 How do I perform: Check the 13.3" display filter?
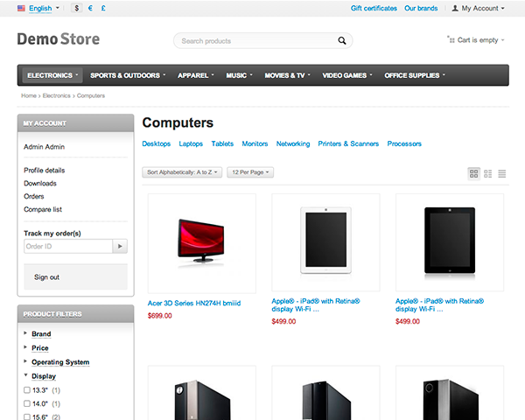pos(27,390)
